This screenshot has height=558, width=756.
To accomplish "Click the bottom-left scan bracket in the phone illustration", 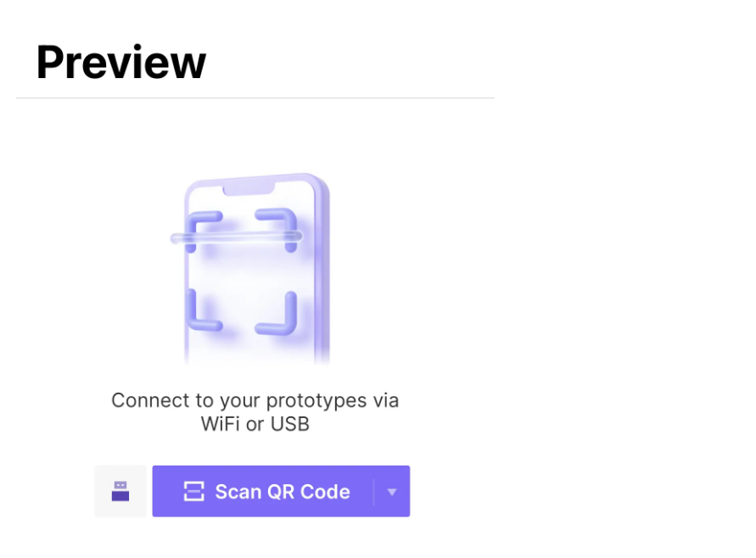I will pos(201,314).
